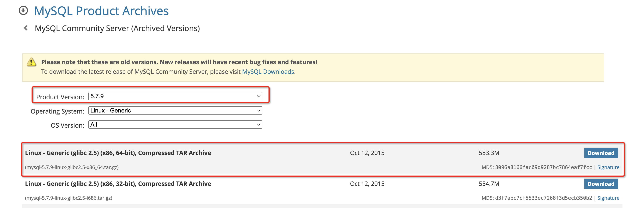Download the 32-bit Compressed TAR Archive
Screen dimensions: 644x208
[x=601, y=184]
